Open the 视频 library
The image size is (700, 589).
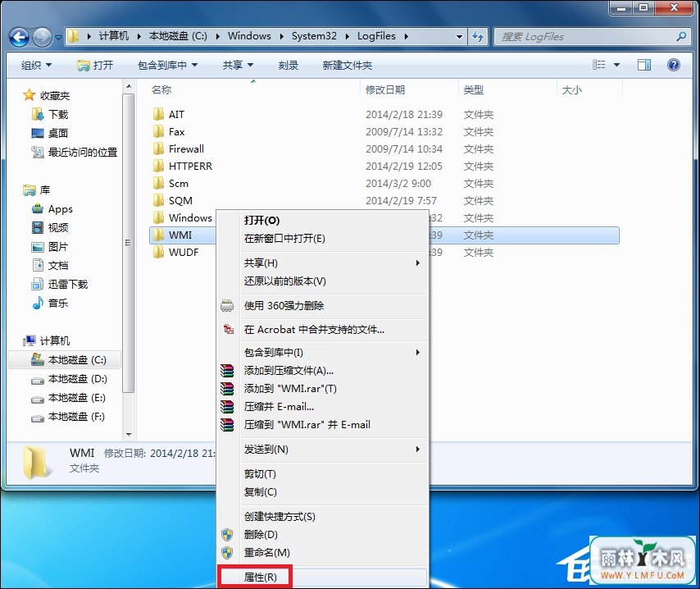(50, 227)
